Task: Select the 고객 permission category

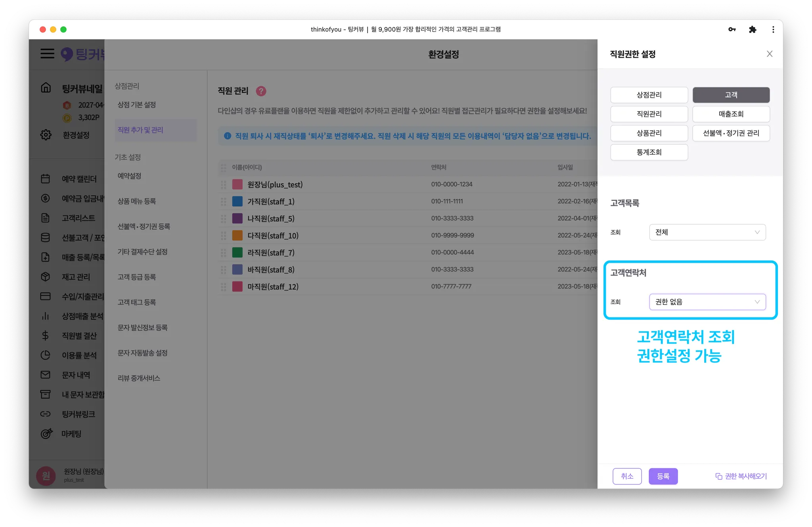Action: coord(731,95)
